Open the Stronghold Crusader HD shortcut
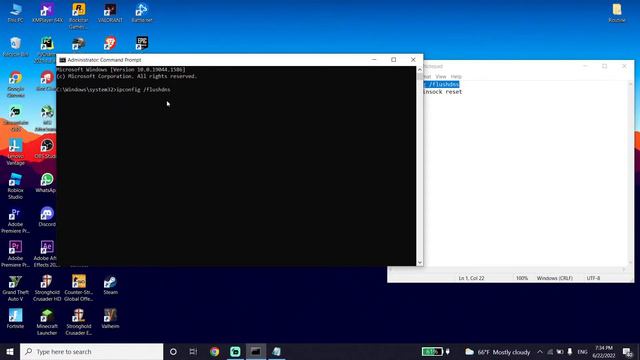The image size is (640, 360). pos(47,288)
